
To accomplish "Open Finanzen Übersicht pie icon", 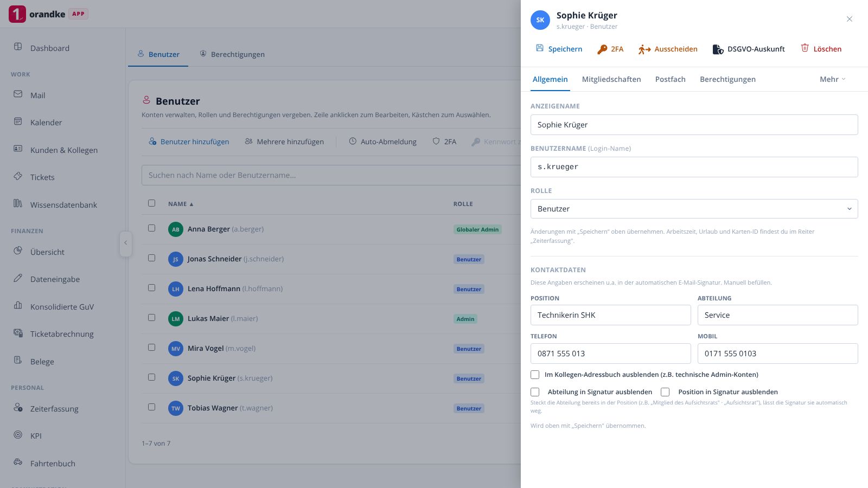I will click(18, 251).
